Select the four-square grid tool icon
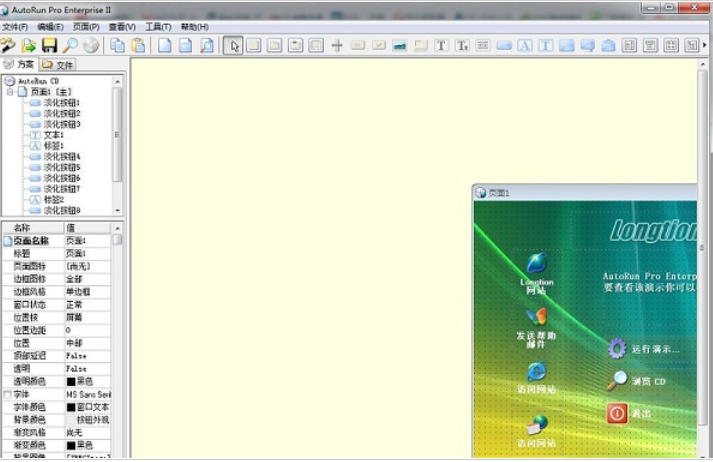Viewport: 713px width, 462px height. (671, 45)
